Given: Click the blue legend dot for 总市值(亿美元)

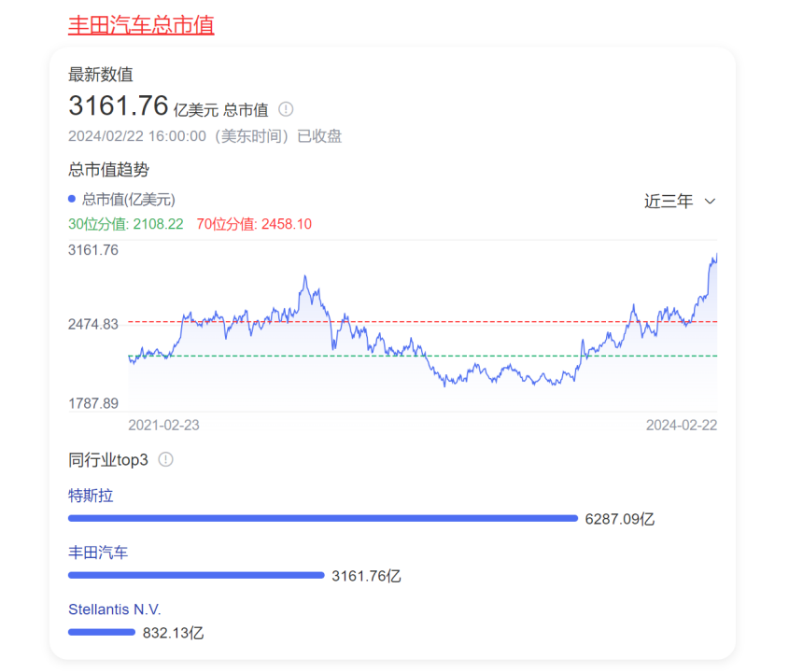Looking at the screenshot, I should (70, 199).
